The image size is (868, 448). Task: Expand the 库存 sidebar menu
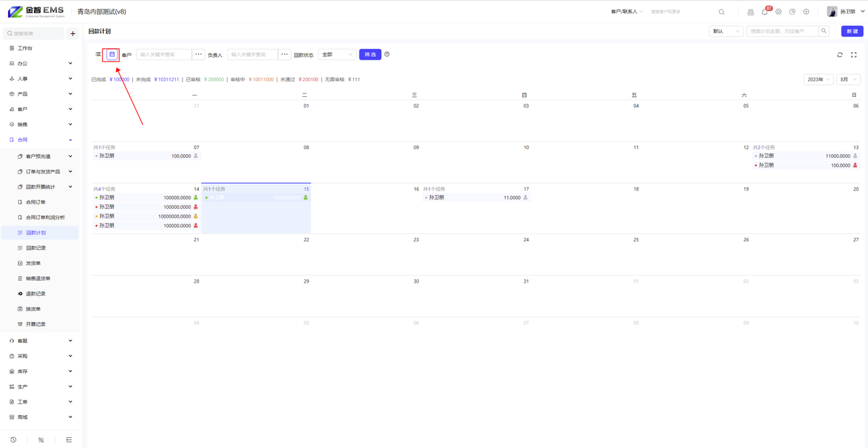point(41,371)
